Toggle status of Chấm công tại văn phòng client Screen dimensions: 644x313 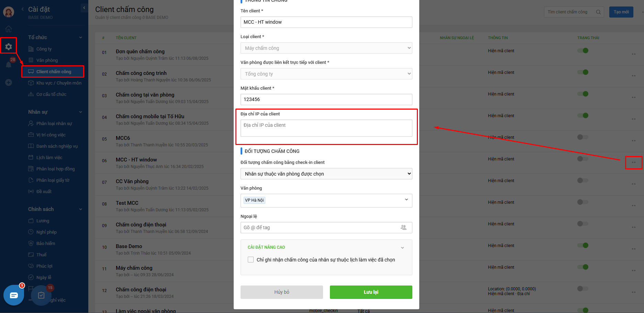pos(583,94)
